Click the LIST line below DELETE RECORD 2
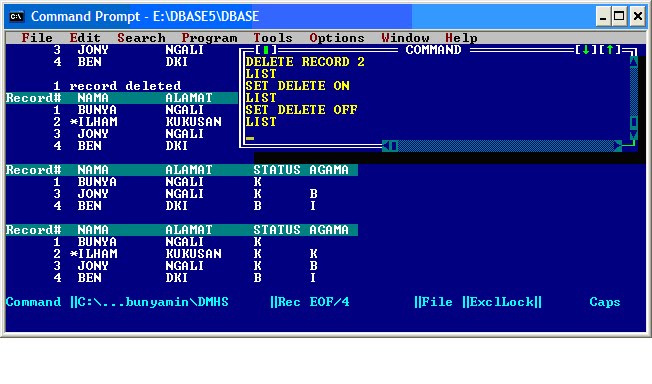 (261, 74)
